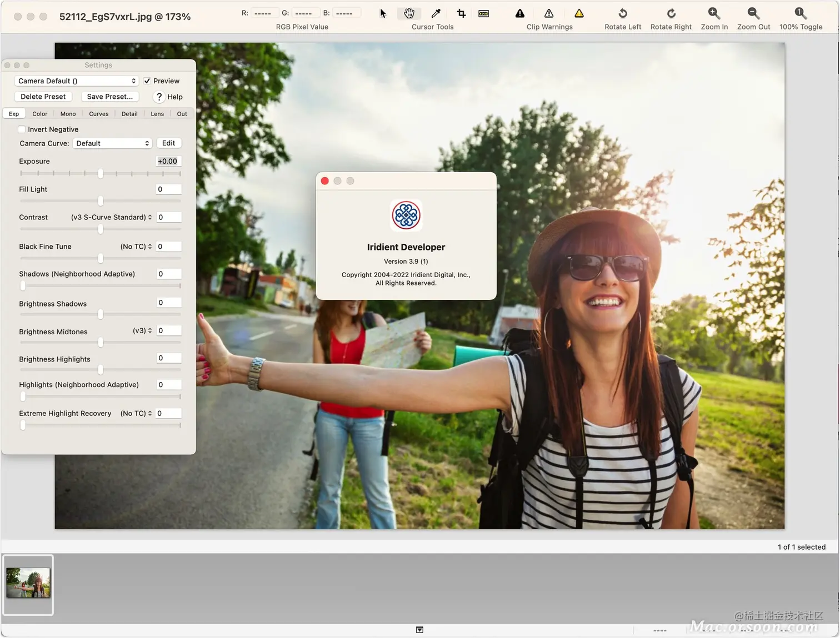Click the Zoom Out magnifier
Screen dimensions: 840x638
753,13
